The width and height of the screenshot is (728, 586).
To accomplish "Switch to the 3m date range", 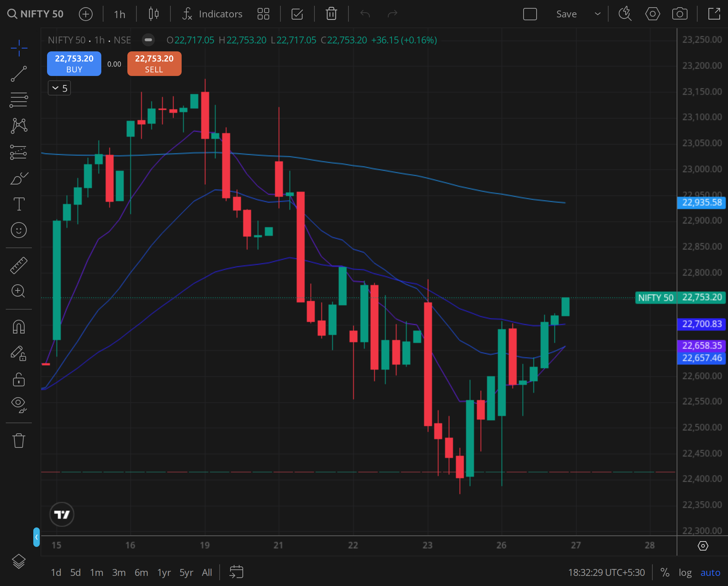I will 119,573.
